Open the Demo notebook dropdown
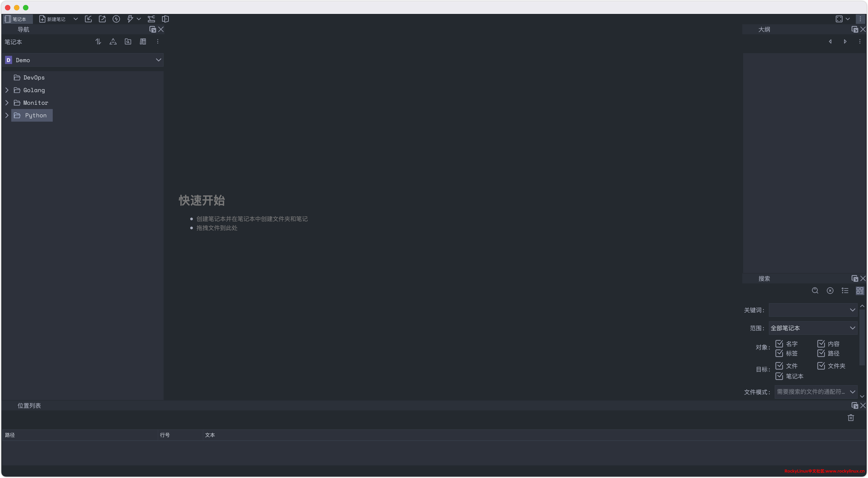 158,60
